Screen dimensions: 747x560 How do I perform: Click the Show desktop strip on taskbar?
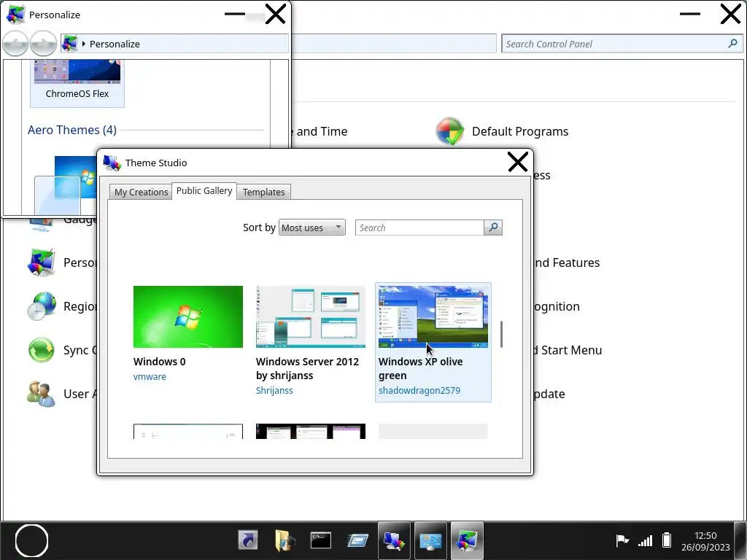(740, 540)
